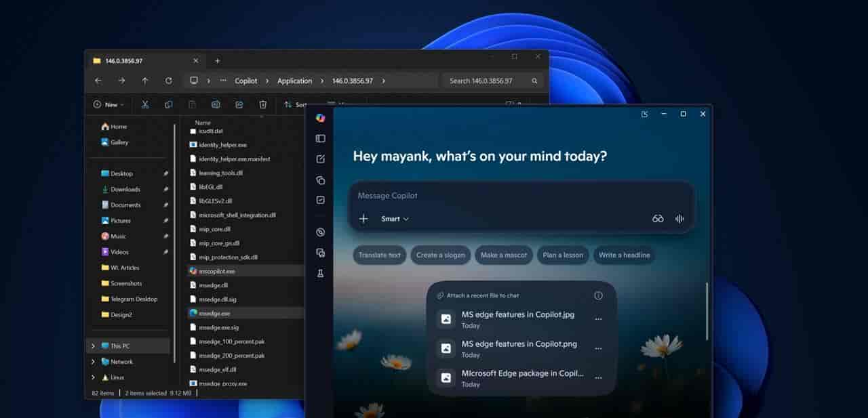The width and height of the screenshot is (868, 418).
Task: Open the circular discover icon in Copilot sidebar
Action: 321,232
